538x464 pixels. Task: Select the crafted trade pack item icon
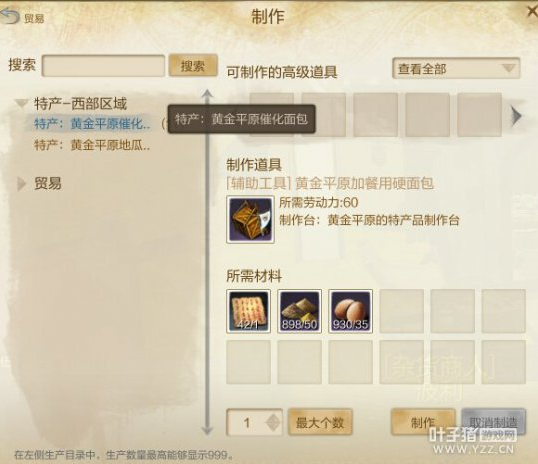(x=250, y=220)
